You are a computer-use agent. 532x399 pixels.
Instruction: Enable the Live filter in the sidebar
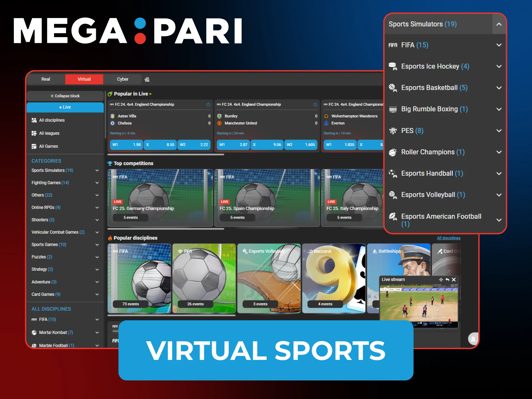pos(65,107)
